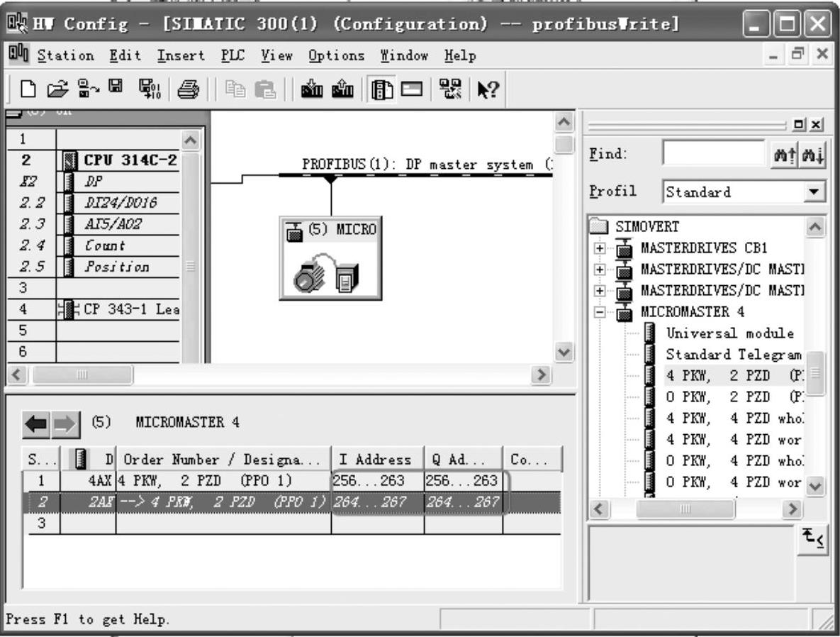Click the Find input field
This screenshot has height=637, width=840.
(x=712, y=154)
